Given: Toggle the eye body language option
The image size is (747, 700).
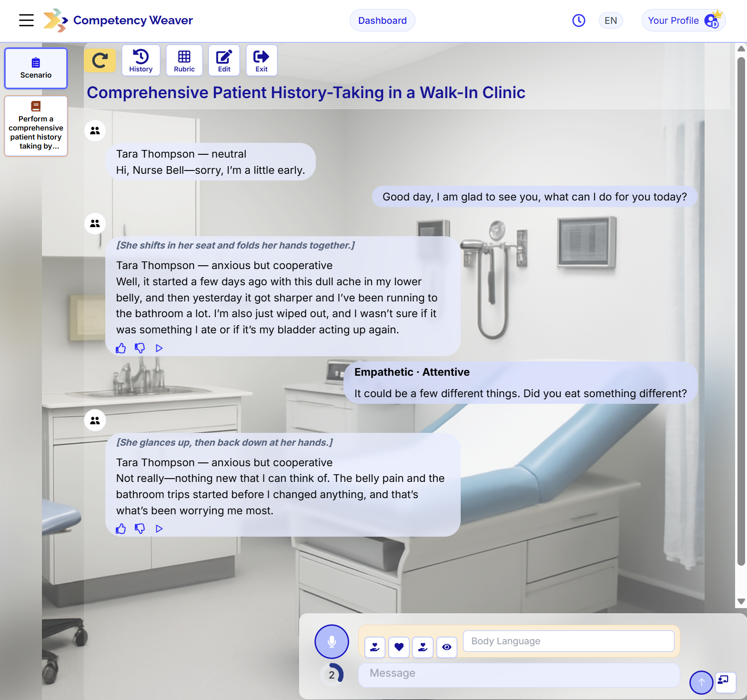Looking at the screenshot, I should [447, 647].
